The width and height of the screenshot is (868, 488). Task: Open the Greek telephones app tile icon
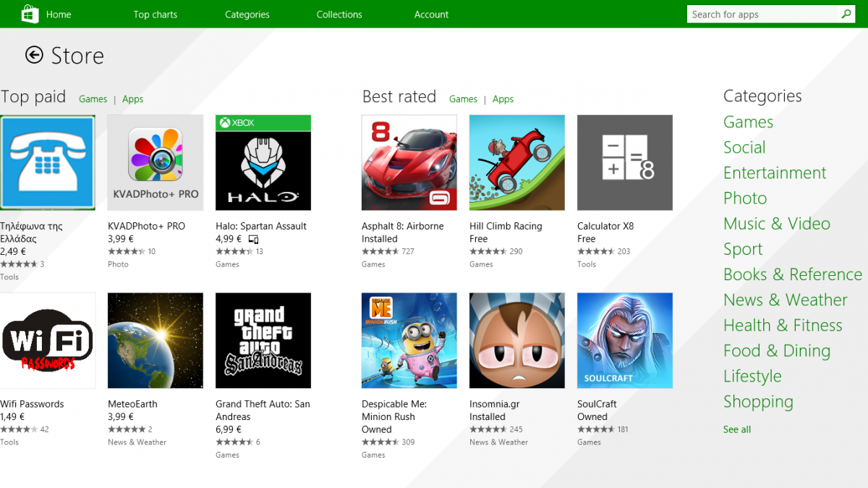click(48, 163)
